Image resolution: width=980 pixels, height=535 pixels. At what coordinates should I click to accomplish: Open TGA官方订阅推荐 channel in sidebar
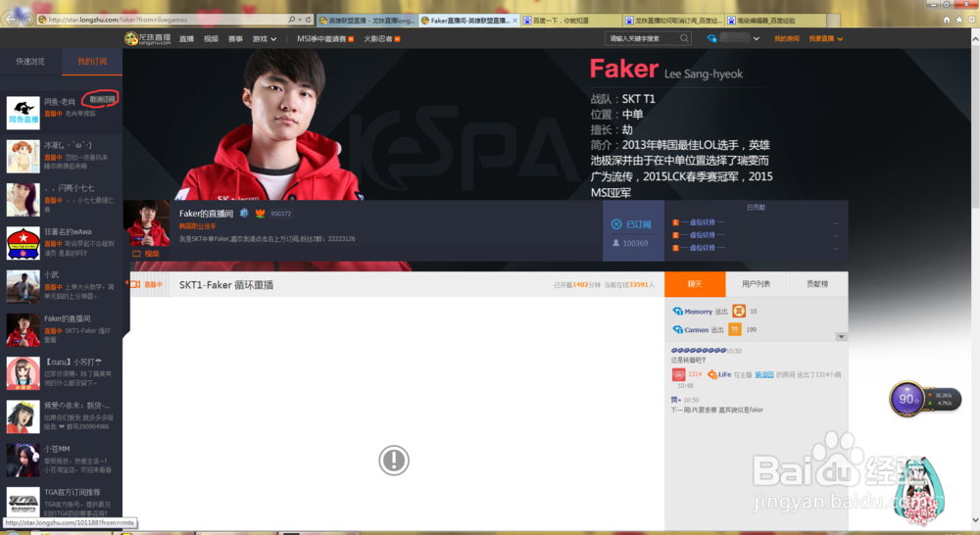pos(61,502)
